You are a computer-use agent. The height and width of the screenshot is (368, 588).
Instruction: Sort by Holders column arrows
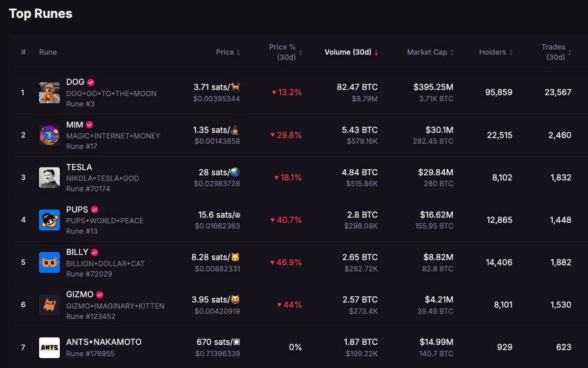click(x=511, y=53)
